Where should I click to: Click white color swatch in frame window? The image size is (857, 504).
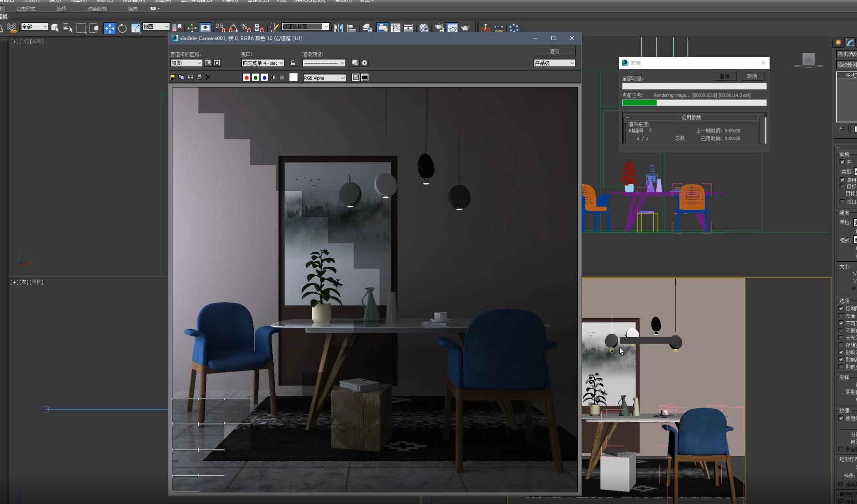tap(293, 77)
